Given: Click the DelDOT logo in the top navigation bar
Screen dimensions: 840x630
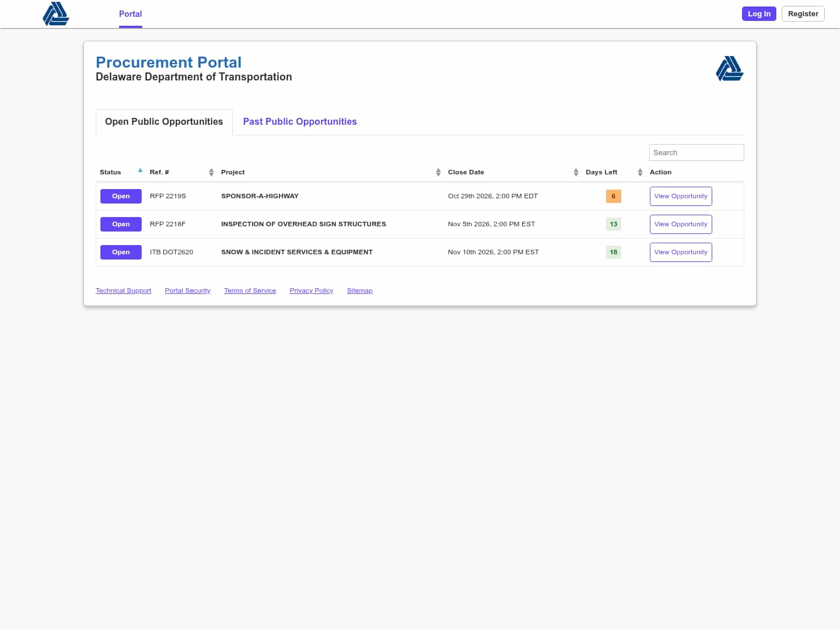Looking at the screenshot, I should coord(56,14).
